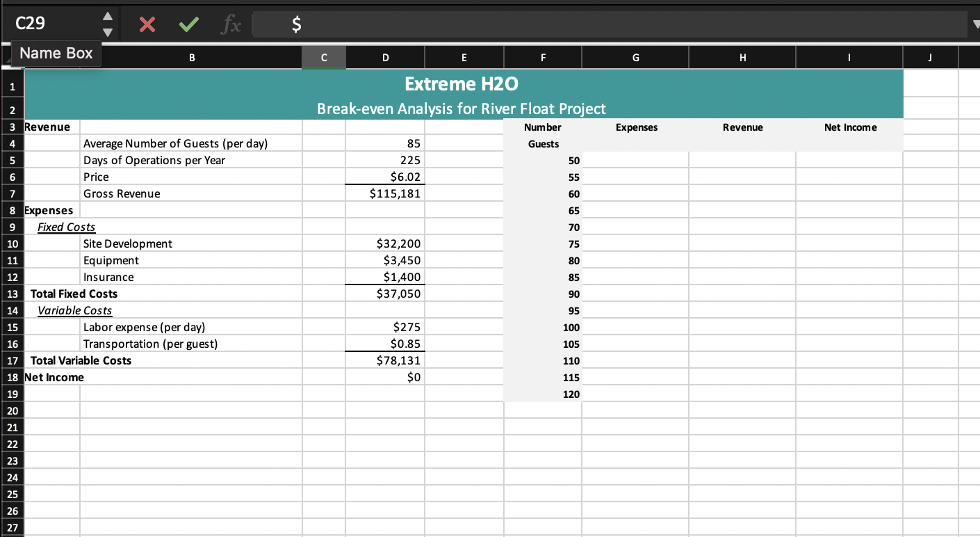Expand the formula bar with its disclosure arrow

click(x=976, y=24)
